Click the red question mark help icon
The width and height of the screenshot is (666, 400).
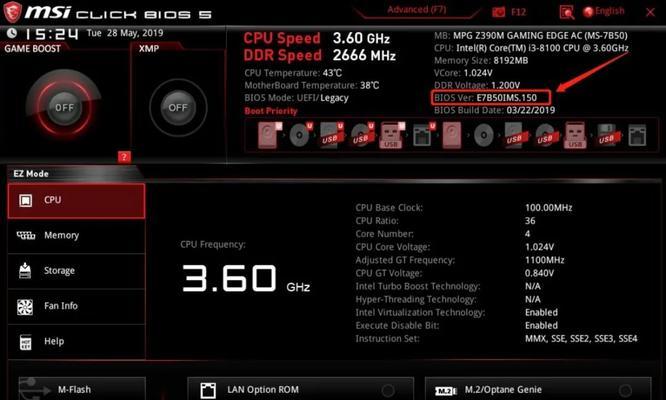pyautogui.click(x=124, y=157)
